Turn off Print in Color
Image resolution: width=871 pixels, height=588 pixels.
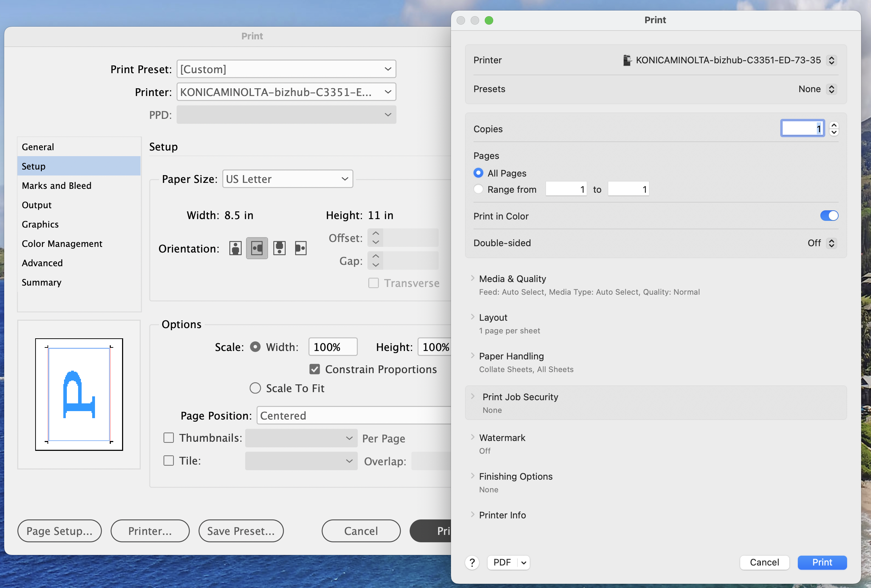[x=829, y=216]
